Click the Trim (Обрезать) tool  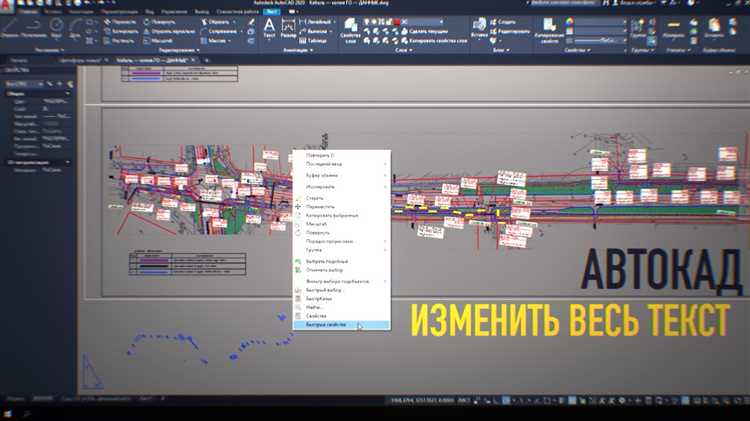pyautogui.click(x=215, y=22)
